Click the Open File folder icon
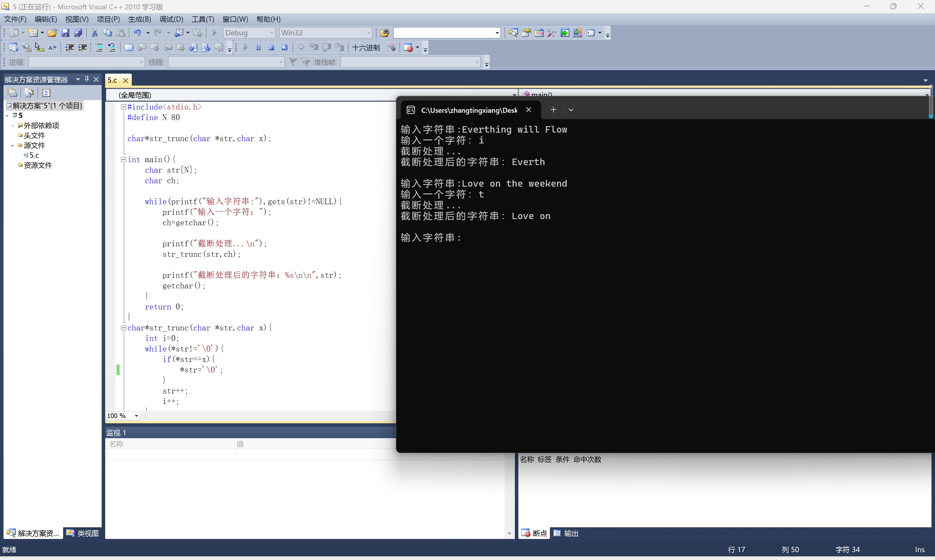Viewport: 935px width, 560px height. click(x=52, y=33)
